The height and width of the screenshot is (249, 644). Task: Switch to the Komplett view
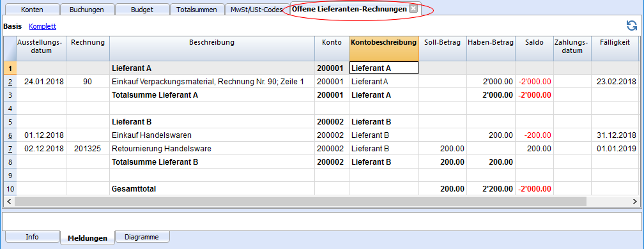43,26
